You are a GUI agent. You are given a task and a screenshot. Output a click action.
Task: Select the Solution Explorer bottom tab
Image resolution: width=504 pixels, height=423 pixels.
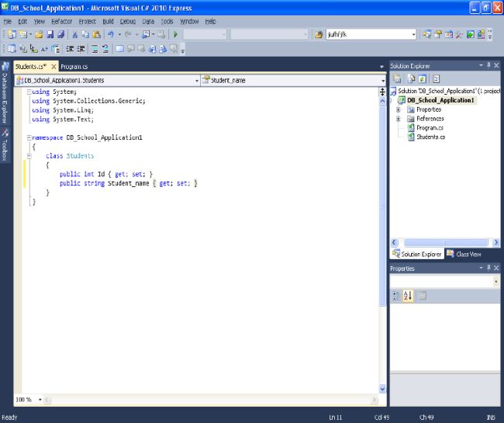pos(417,254)
